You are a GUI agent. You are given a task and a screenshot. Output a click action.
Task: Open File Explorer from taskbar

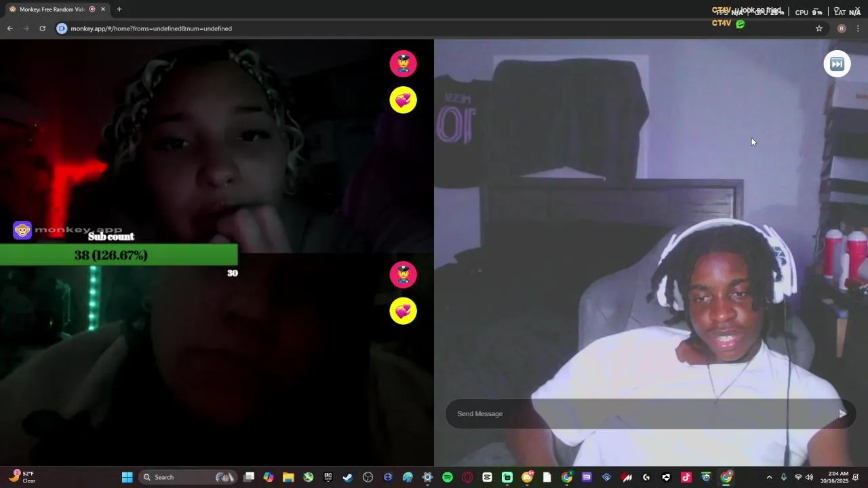[x=288, y=477]
